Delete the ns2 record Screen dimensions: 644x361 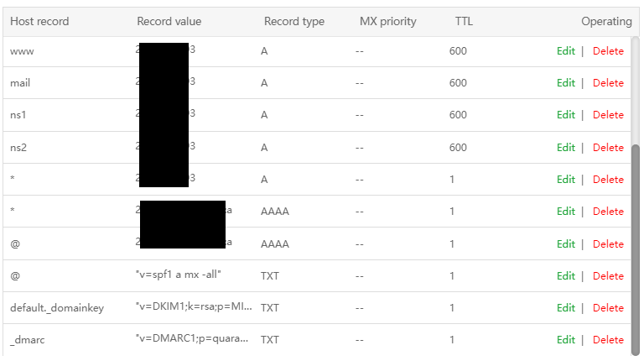pyautogui.click(x=608, y=148)
